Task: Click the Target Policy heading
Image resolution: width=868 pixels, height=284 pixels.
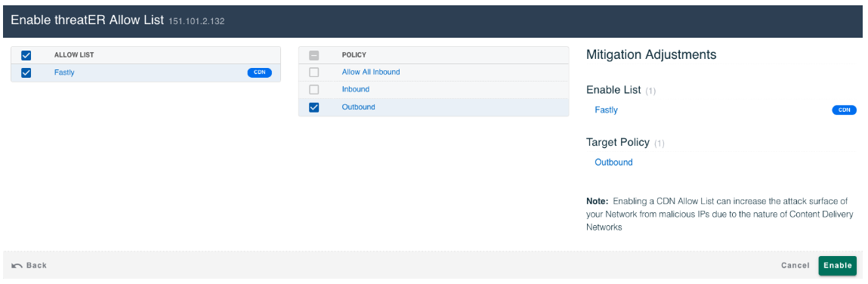Action: pyautogui.click(x=618, y=142)
